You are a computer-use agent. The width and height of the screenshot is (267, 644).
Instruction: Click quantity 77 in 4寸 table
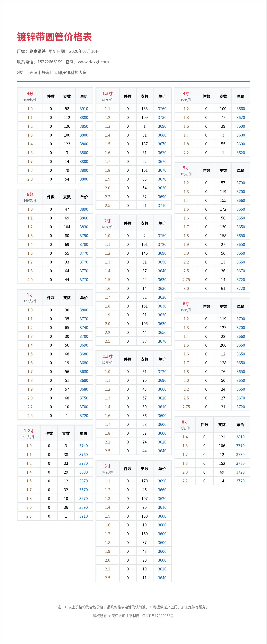click(x=223, y=118)
